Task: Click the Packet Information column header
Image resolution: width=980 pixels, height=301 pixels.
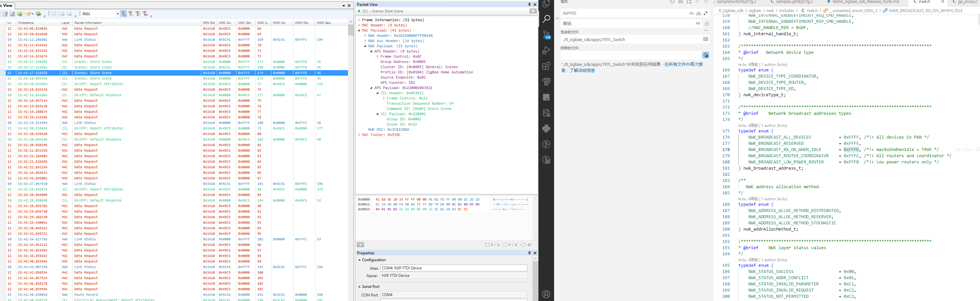Action: [x=137, y=23]
